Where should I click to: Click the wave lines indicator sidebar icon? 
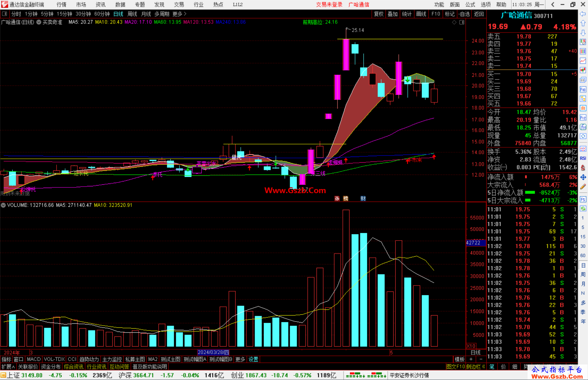[x=583, y=149]
